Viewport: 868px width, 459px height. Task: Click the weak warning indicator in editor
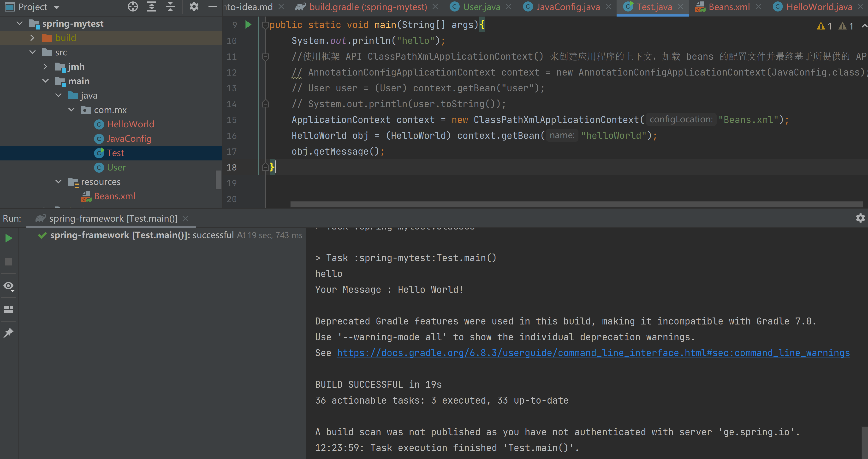846,26
